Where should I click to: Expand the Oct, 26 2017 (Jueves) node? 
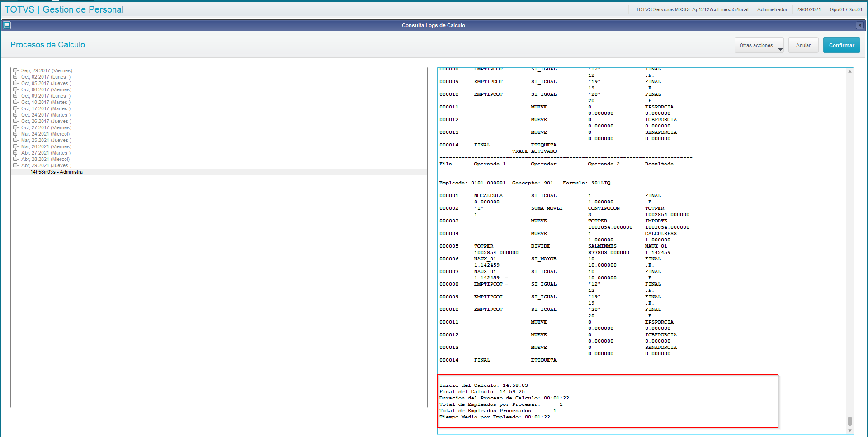[x=15, y=121]
